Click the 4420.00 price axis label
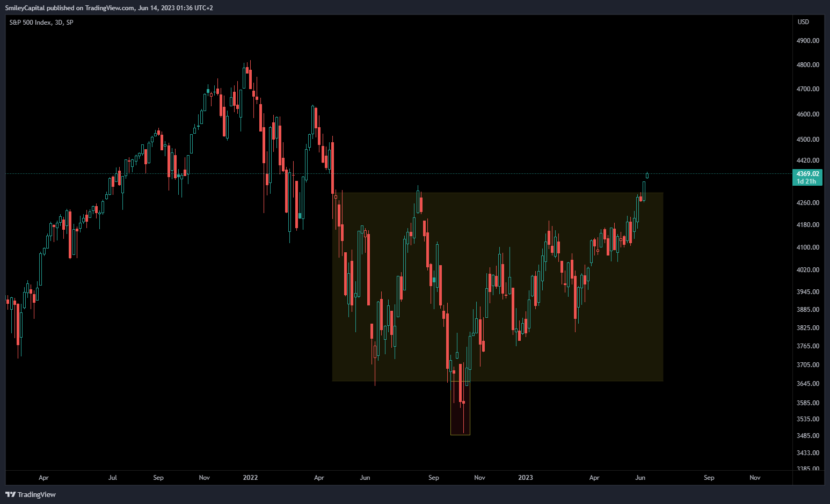The width and height of the screenshot is (830, 504). [x=808, y=160]
